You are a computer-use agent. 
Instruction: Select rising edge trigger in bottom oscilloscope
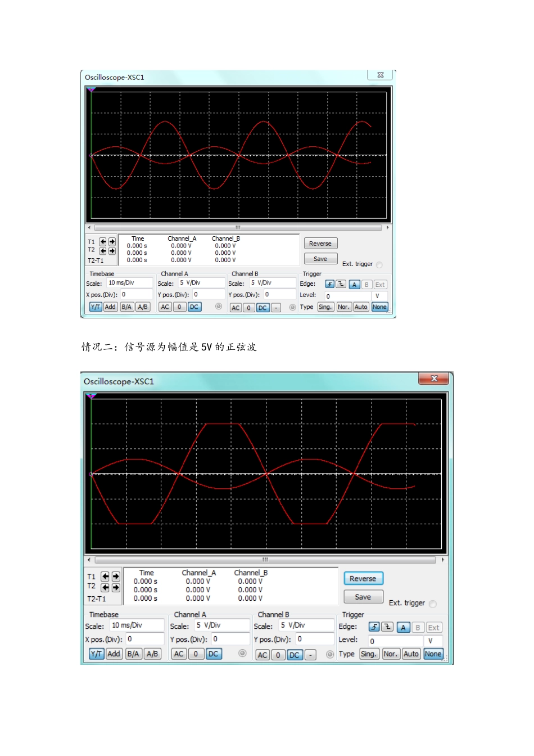pyautogui.click(x=374, y=627)
